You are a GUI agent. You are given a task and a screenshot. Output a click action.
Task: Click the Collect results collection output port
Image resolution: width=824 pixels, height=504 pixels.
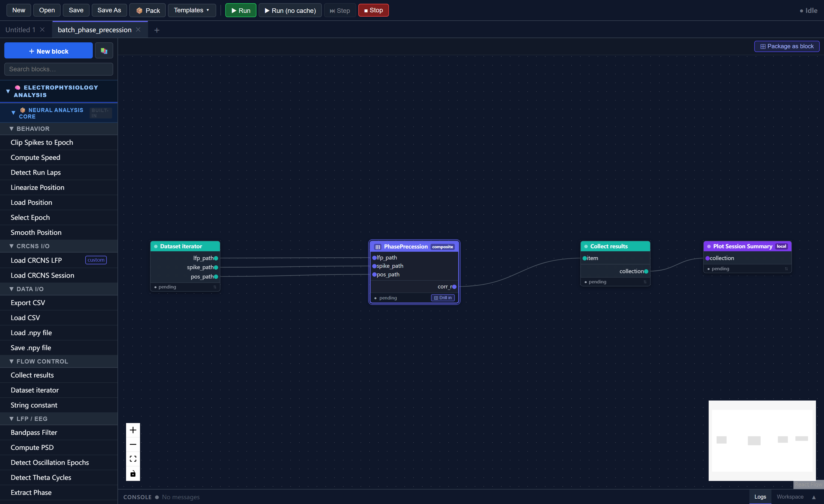[646, 271]
